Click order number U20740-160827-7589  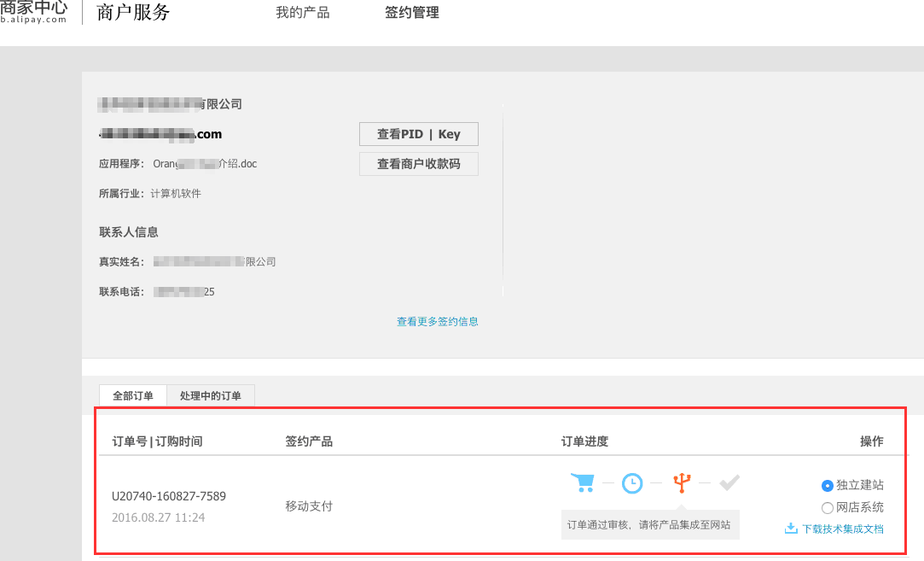tap(169, 496)
